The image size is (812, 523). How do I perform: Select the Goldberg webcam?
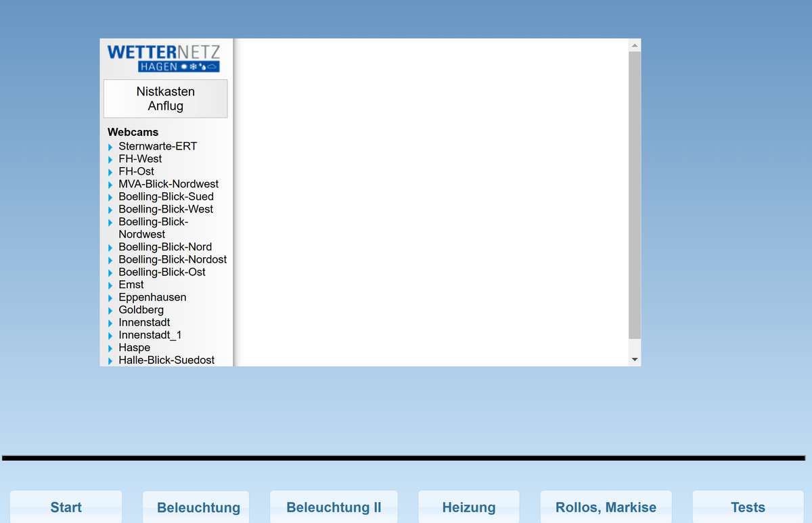pos(141,310)
